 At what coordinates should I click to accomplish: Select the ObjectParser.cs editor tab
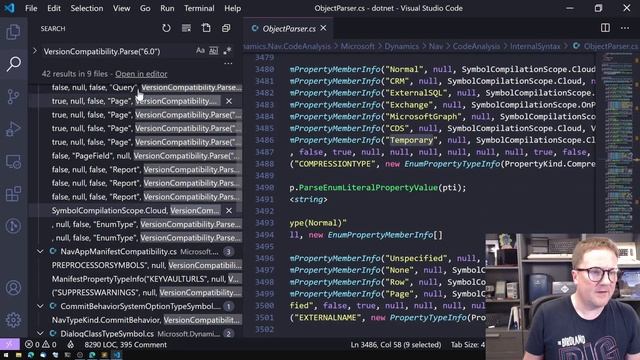tap(288, 28)
